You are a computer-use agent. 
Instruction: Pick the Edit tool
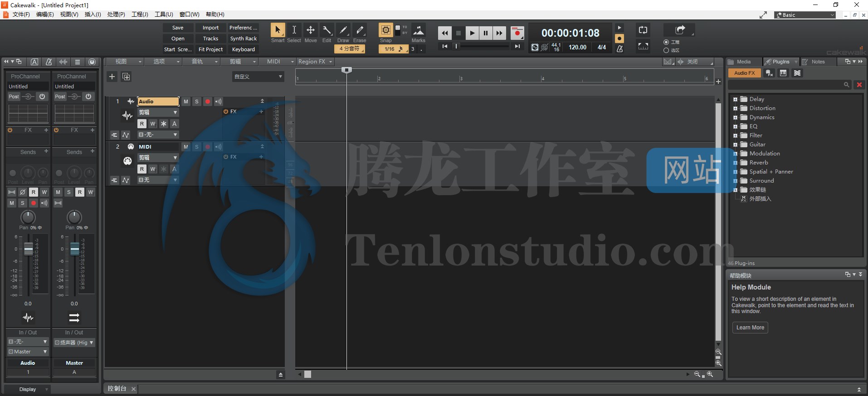point(327,30)
